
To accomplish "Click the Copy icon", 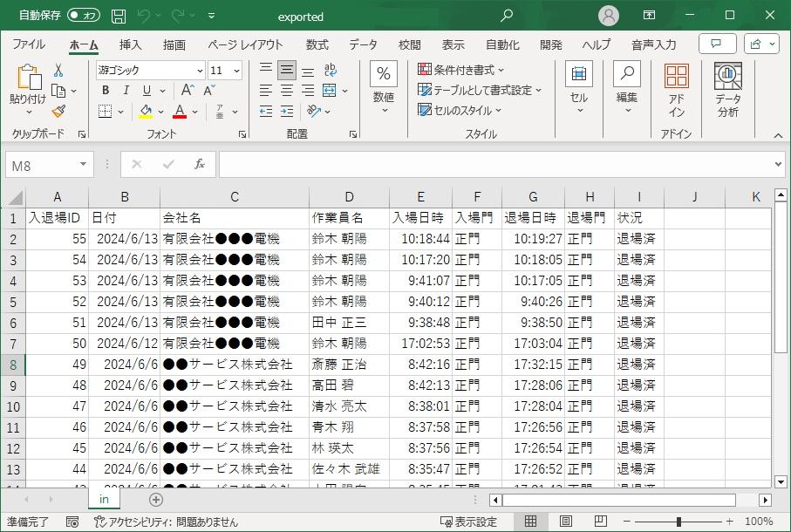I will [59, 92].
